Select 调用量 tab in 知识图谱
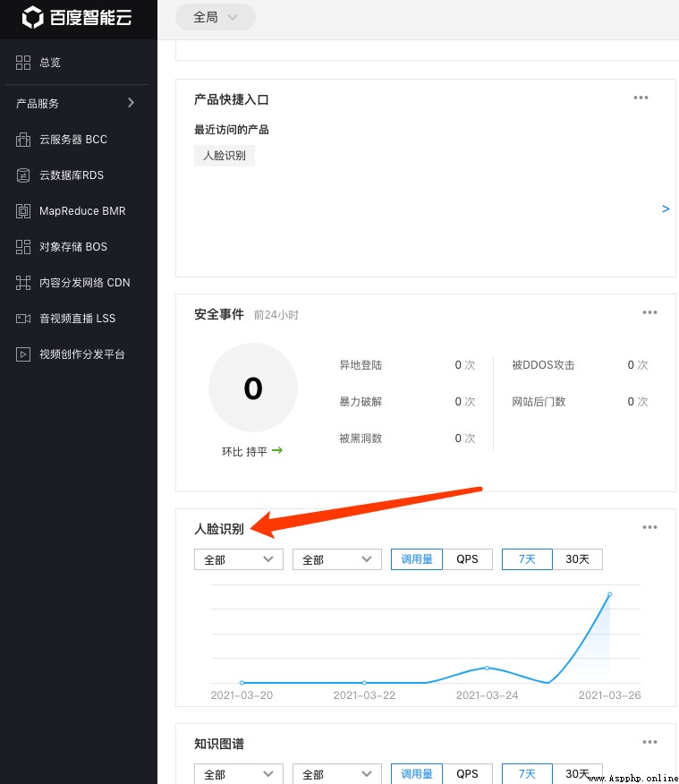Screen dimensions: 679x784 [417, 774]
